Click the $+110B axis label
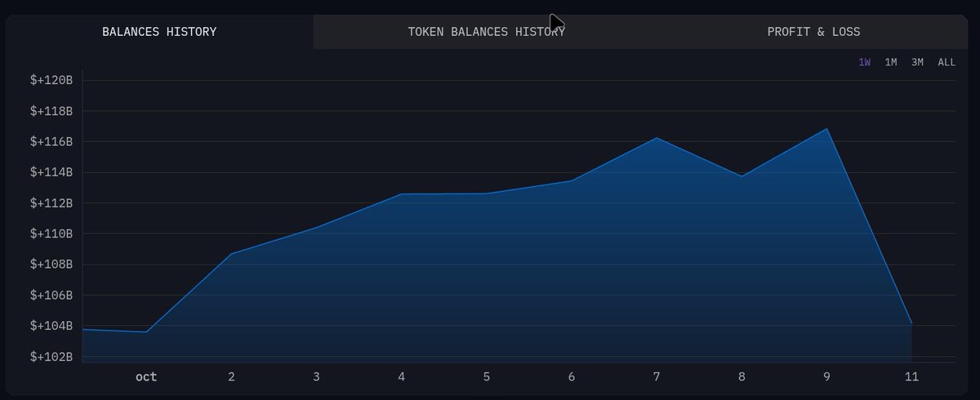Viewport: 980px width, 400px height. click(x=51, y=233)
